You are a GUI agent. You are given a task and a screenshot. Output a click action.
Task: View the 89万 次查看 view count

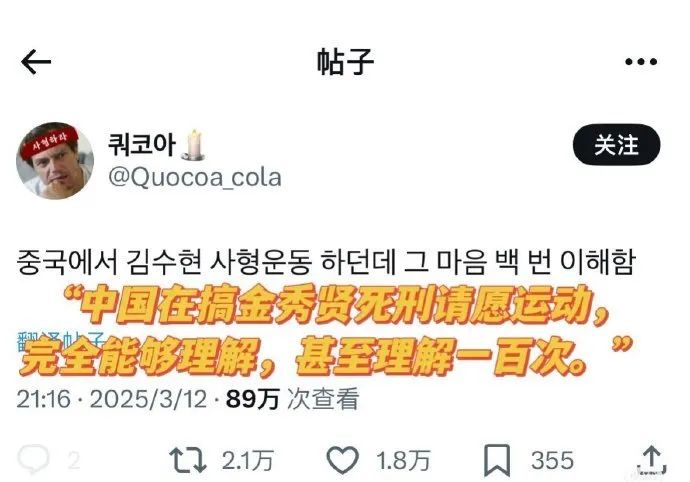coord(292,399)
